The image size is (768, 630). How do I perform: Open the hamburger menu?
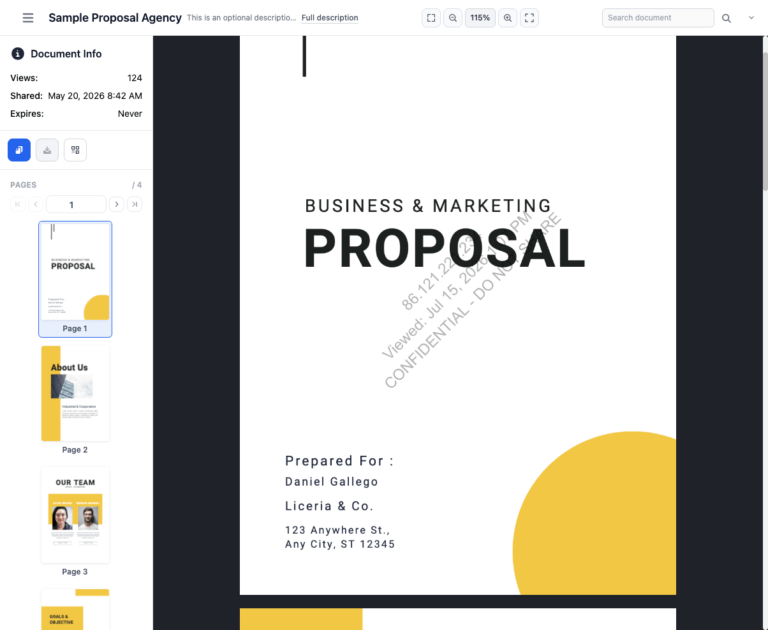pos(28,18)
